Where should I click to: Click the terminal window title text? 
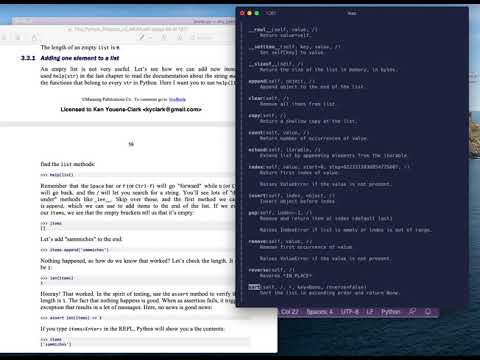click(x=352, y=13)
